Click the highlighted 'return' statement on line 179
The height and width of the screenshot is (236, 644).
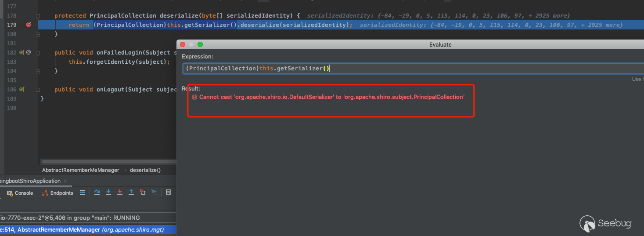tap(79, 25)
